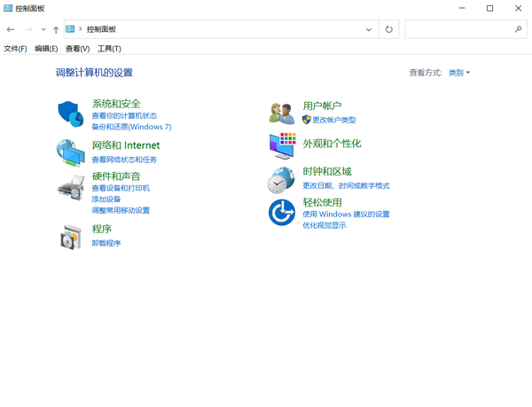Open the 系统和安全 heading link

click(x=116, y=104)
